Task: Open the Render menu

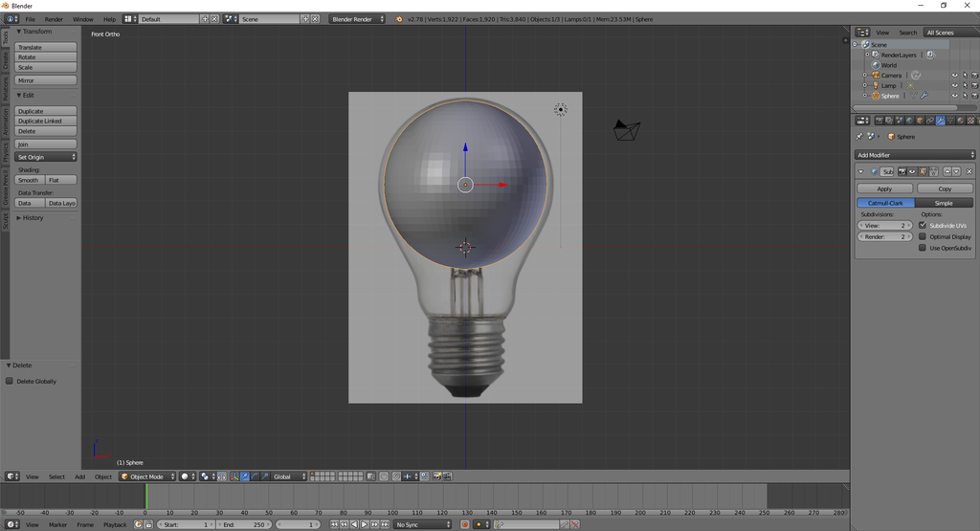Action: coord(54,19)
